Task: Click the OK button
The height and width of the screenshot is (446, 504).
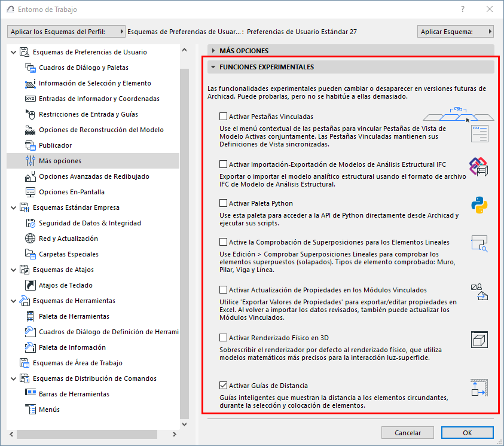Action: [468, 432]
